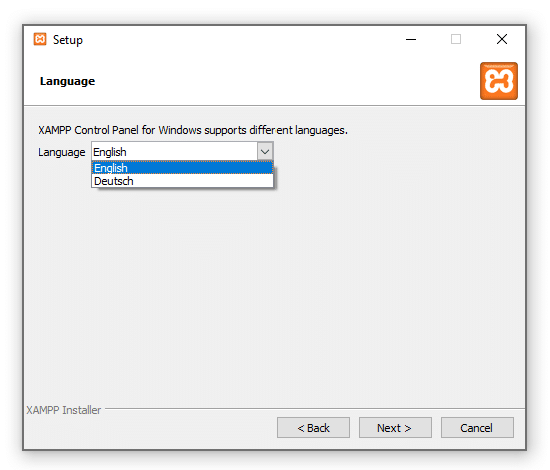Collapse the Language dropdown via its arrow
The height and width of the screenshot is (470, 550).
(x=265, y=152)
